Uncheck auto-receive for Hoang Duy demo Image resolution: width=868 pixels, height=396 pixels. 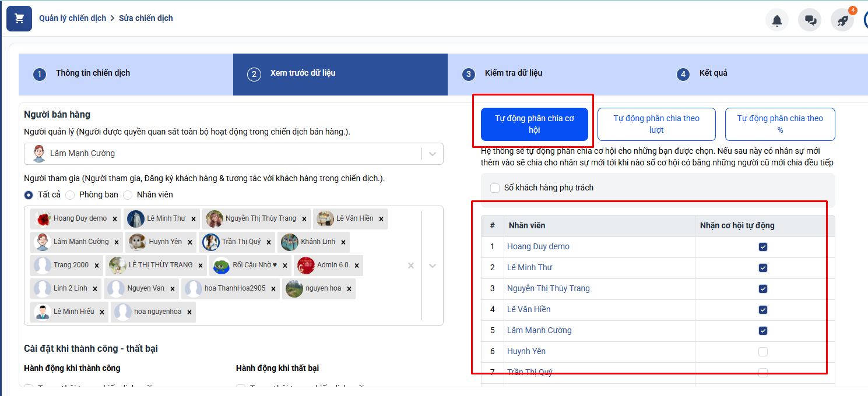click(763, 247)
